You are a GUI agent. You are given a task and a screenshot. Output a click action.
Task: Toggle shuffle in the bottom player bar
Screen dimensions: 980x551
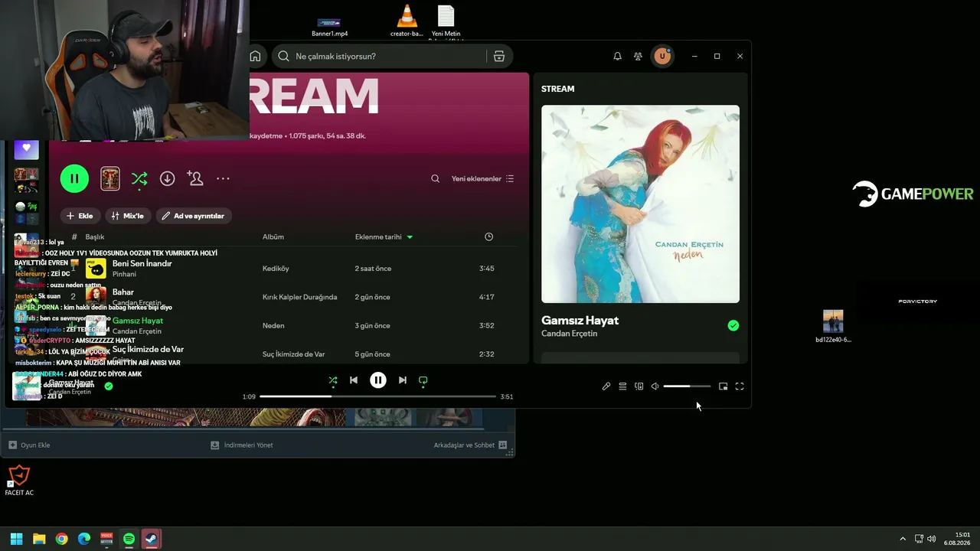coord(332,380)
